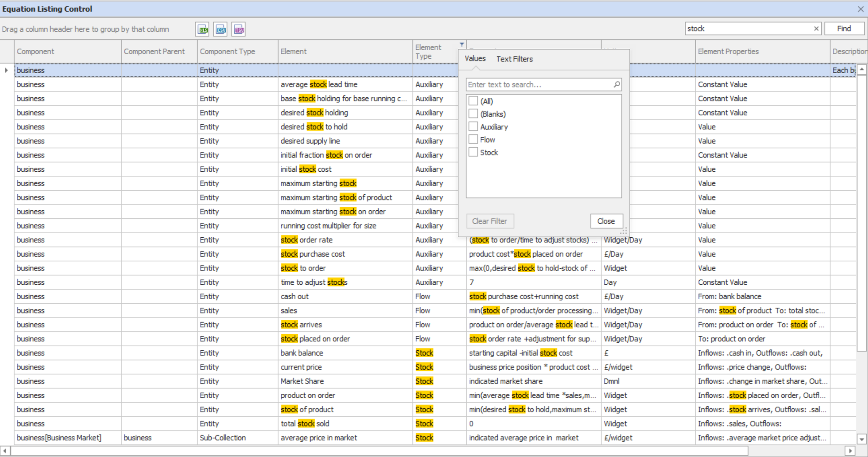The image size is (868, 457).
Task: Click the 'Sub-Collection' component type cell
Action: coord(237,438)
